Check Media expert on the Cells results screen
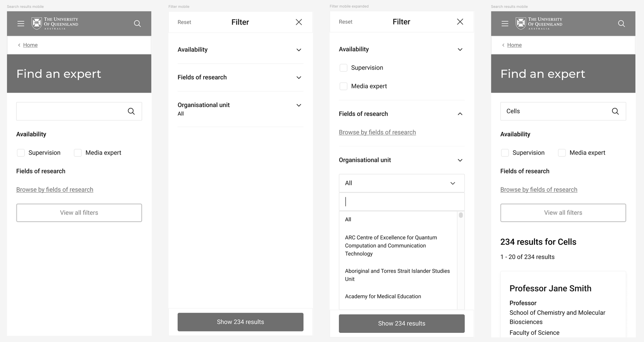644x342 pixels. (x=562, y=153)
